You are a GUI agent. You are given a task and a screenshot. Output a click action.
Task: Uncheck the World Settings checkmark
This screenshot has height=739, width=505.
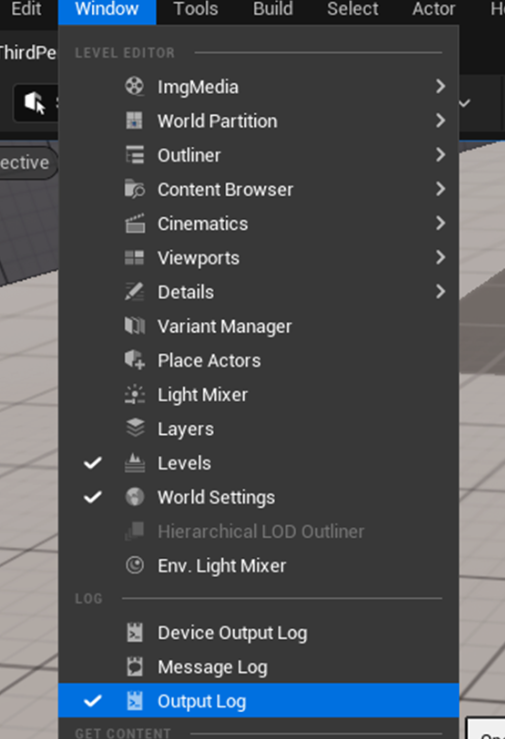pos(93,497)
